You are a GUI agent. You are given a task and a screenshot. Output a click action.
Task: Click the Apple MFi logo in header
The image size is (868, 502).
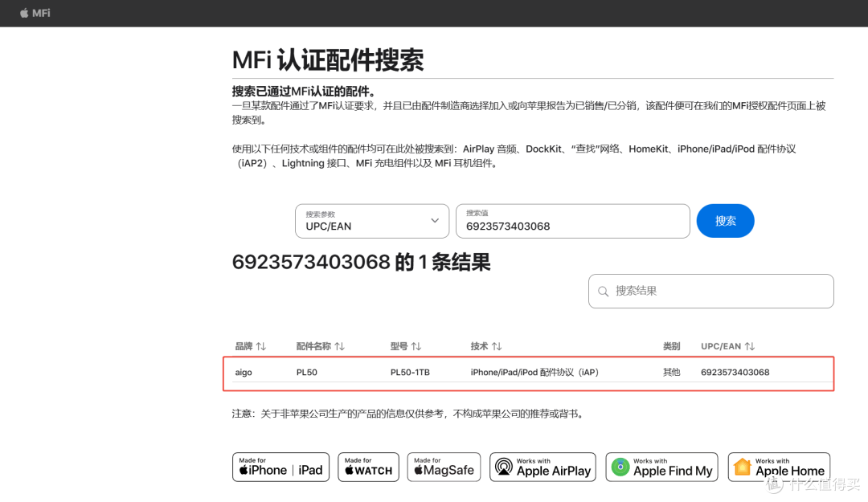coord(35,13)
